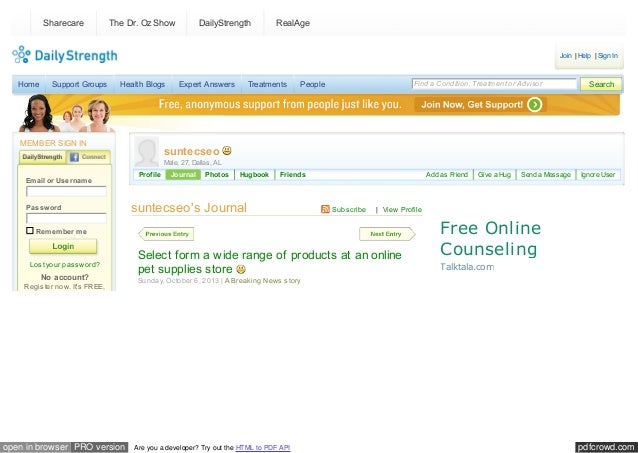Click the green arrow on Join Now banner
The image size is (638, 453).
pos(534,105)
